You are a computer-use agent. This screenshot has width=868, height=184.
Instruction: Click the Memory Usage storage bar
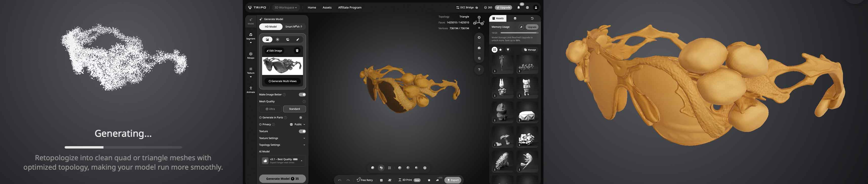pos(519,33)
